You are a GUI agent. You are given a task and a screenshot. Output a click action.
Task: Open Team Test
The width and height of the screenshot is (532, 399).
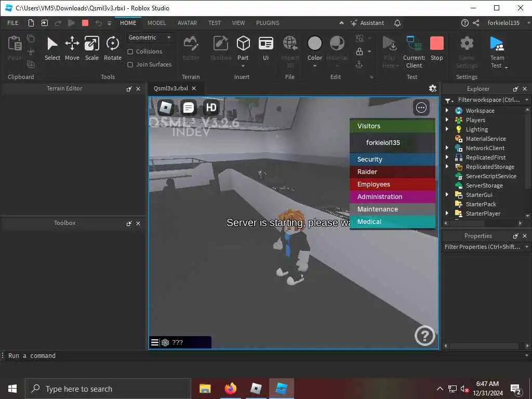pos(497,52)
